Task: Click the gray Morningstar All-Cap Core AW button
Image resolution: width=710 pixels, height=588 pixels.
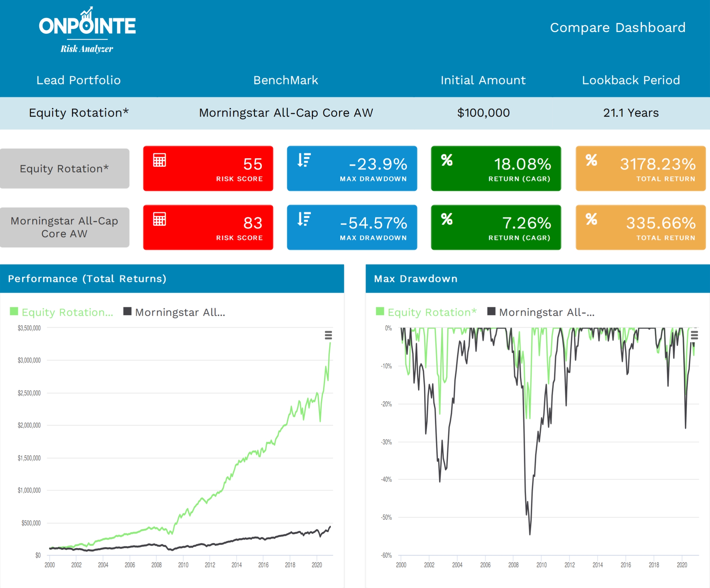Action: click(64, 227)
